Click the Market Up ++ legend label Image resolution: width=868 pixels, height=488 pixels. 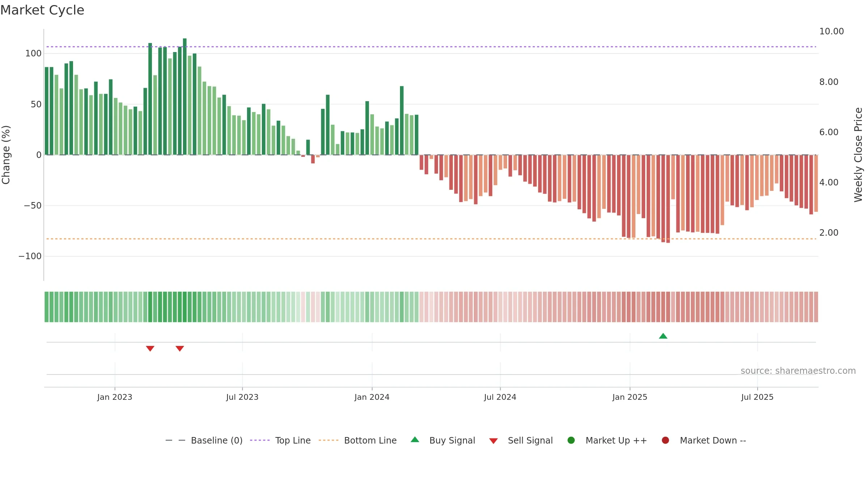616,441
